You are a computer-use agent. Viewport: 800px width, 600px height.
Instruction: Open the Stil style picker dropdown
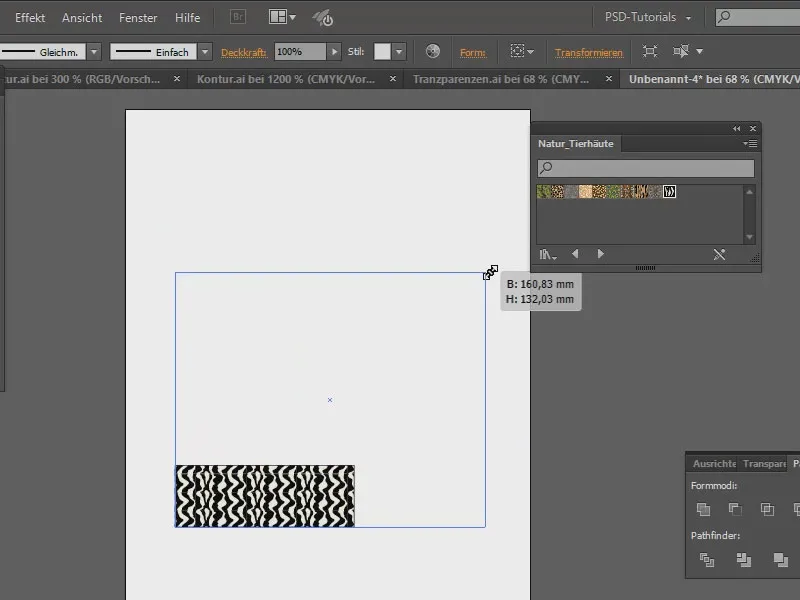pyautogui.click(x=399, y=52)
